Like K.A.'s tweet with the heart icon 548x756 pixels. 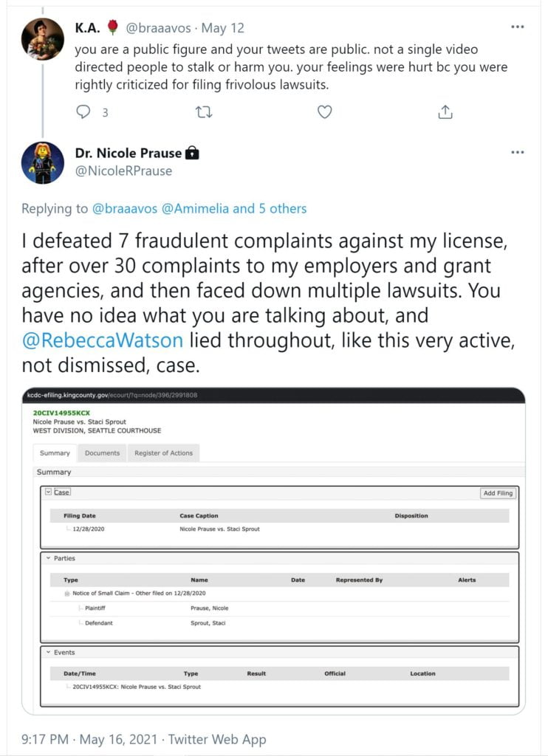point(324,112)
